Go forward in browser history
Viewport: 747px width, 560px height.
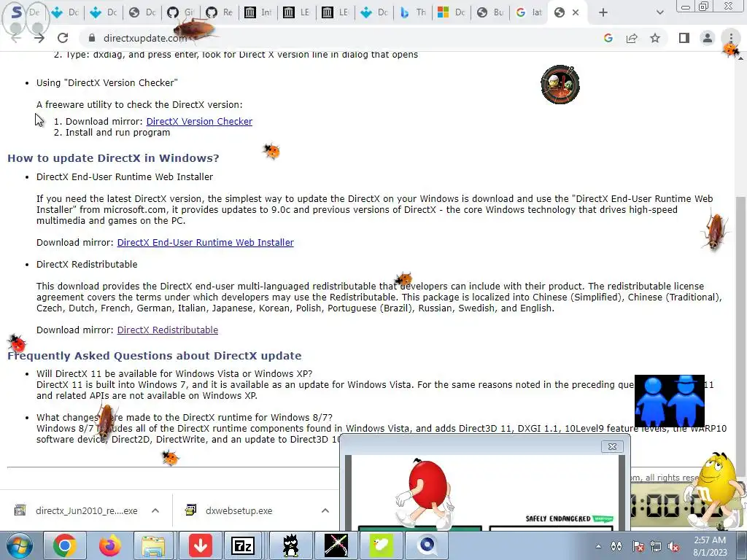(39, 38)
